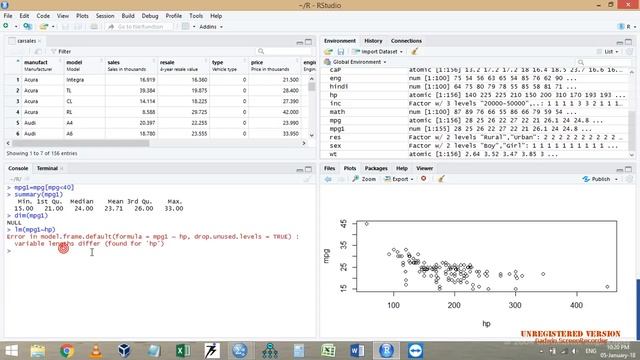Viewport: 640px width, 360px height.
Task: Clear all plots with the broom icon
Action: point(441,179)
